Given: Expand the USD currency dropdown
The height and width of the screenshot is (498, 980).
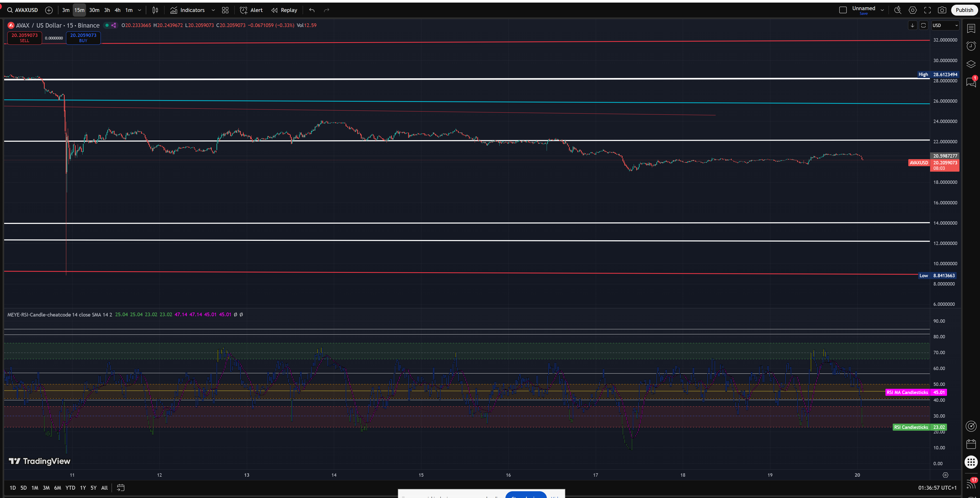Looking at the screenshot, I should pyautogui.click(x=945, y=25).
